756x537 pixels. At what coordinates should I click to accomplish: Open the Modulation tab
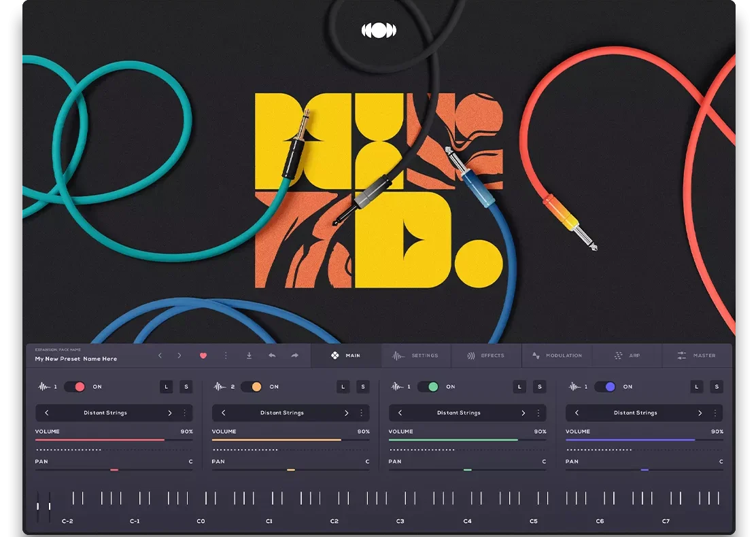coord(557,355)
